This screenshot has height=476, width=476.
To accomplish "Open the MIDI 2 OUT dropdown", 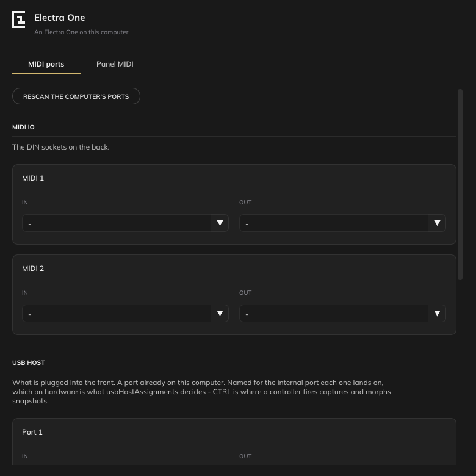I will tap(342, 313).
